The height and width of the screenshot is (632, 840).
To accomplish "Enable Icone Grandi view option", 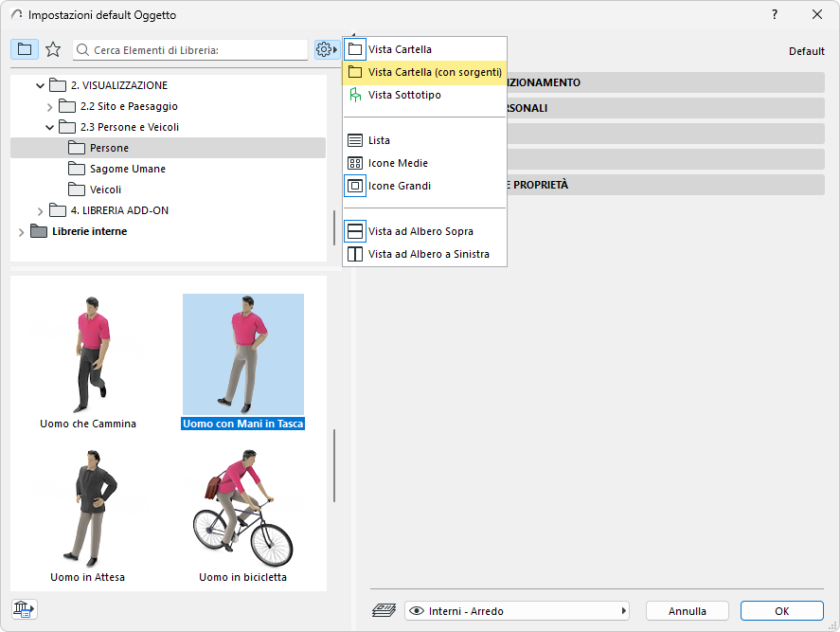I will pyautogui.click(x=400, y=186).
